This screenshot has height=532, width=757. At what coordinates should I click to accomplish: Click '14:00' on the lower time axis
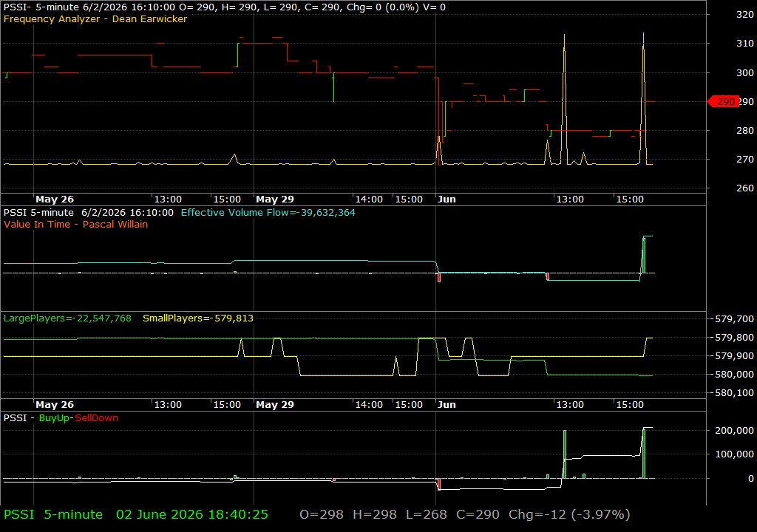pyautogui.click(x=369, y=405)
